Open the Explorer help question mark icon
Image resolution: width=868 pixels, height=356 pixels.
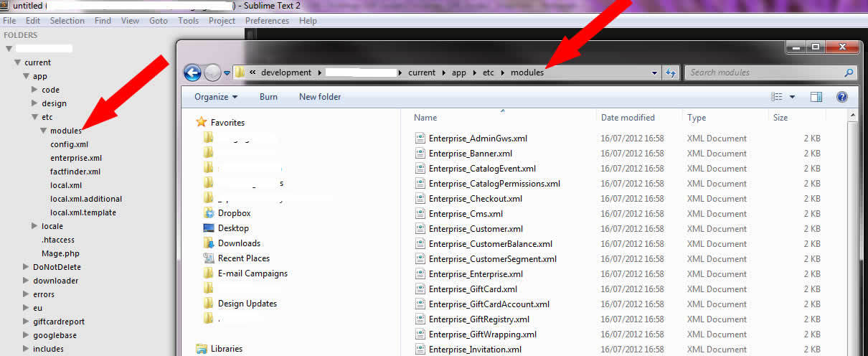842,97
